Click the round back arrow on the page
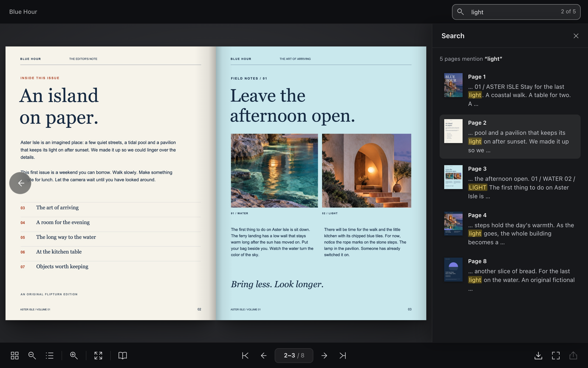 [20, 183]
